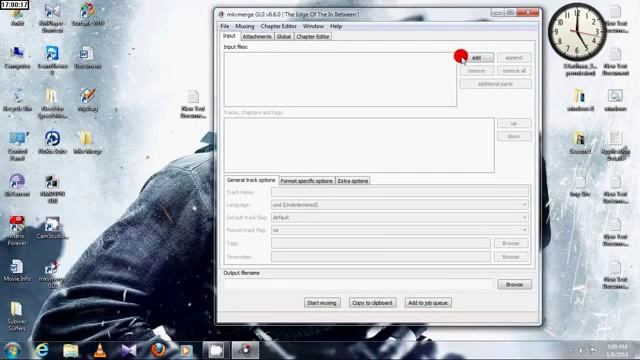Click the Windows Start orb
Viewport: 640px width, 360px height.
13,350
